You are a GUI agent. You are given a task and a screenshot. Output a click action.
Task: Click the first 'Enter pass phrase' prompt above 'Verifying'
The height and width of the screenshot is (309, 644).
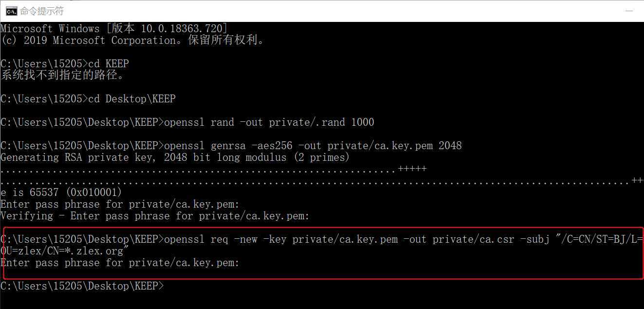[x=120, y=204]
